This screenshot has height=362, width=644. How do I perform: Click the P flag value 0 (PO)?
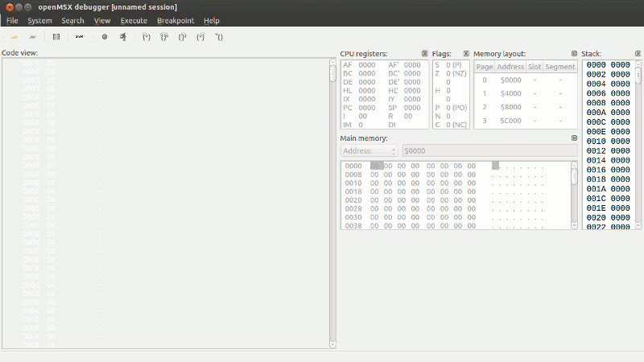pyautogui.click(x=456, y=108)
